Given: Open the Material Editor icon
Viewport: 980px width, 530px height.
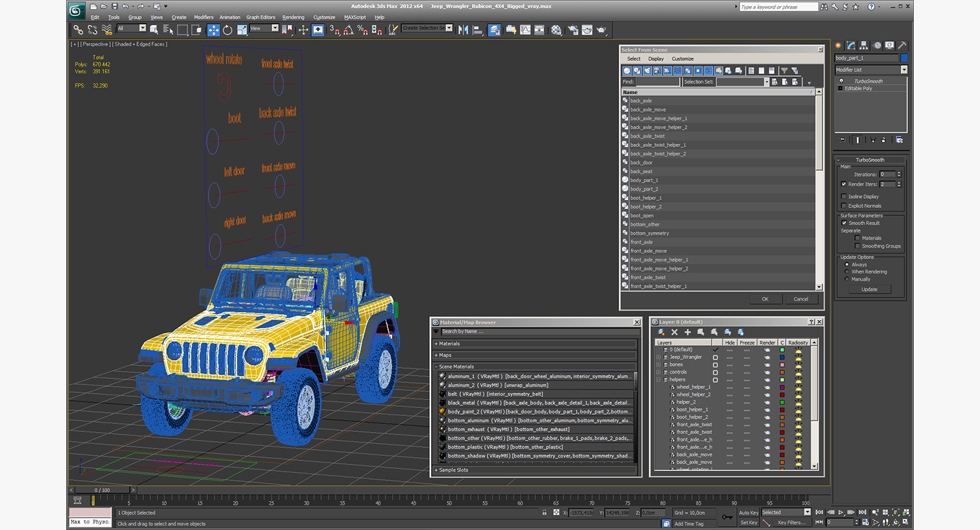Looking at the screenshot, I should 556,30.
